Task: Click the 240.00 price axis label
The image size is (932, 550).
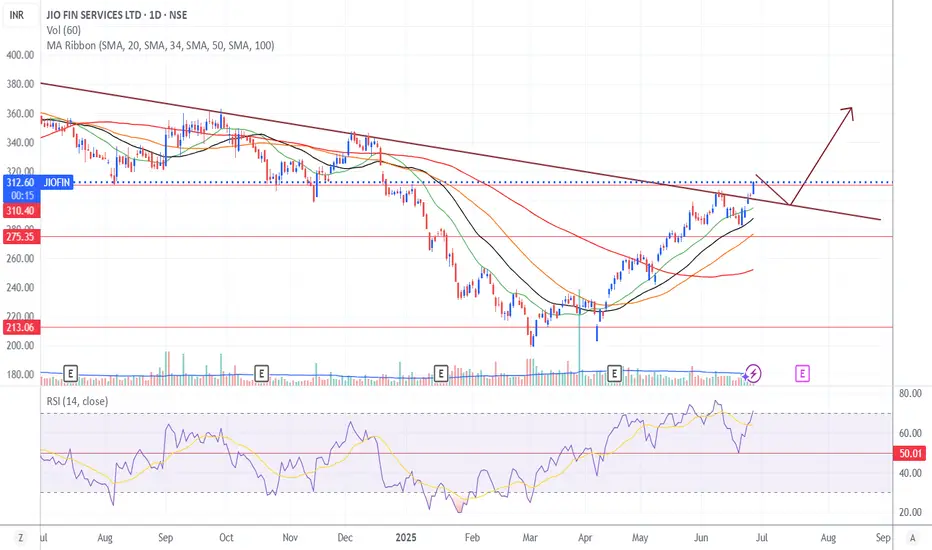Action: (x=20, y=287)
